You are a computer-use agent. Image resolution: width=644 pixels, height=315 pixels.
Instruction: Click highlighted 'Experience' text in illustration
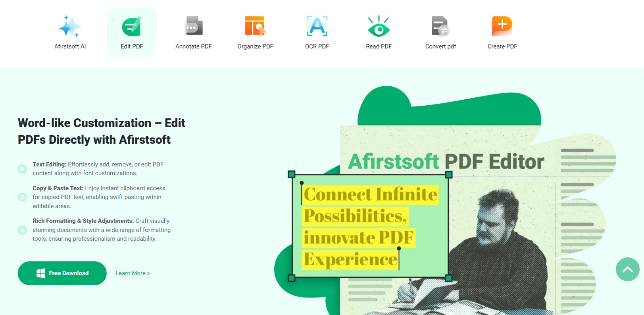350,260
